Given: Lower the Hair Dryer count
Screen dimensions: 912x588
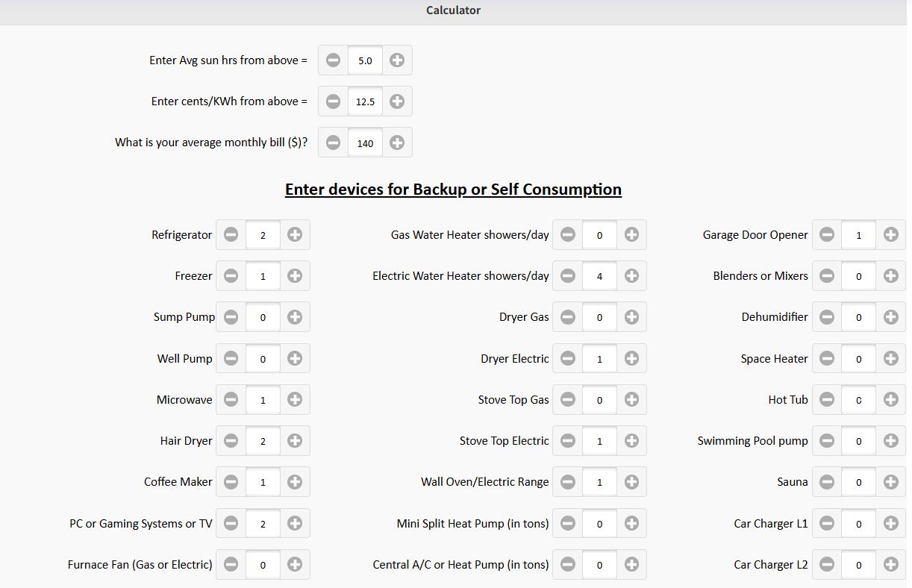Looking at the screenshot, I should [x=231, y=441].
